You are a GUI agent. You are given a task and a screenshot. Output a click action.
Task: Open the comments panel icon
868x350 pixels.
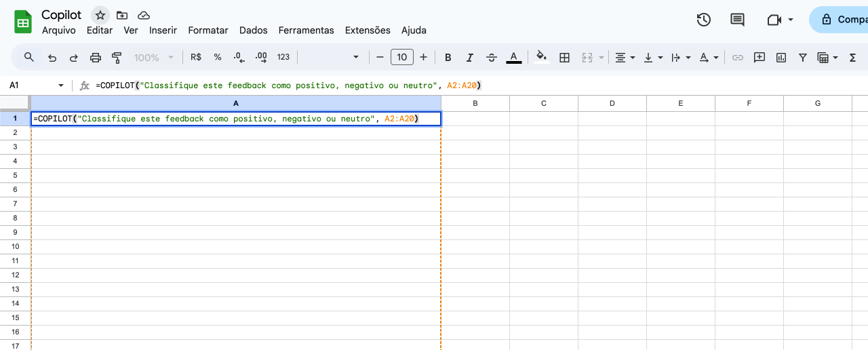[738, 20]
